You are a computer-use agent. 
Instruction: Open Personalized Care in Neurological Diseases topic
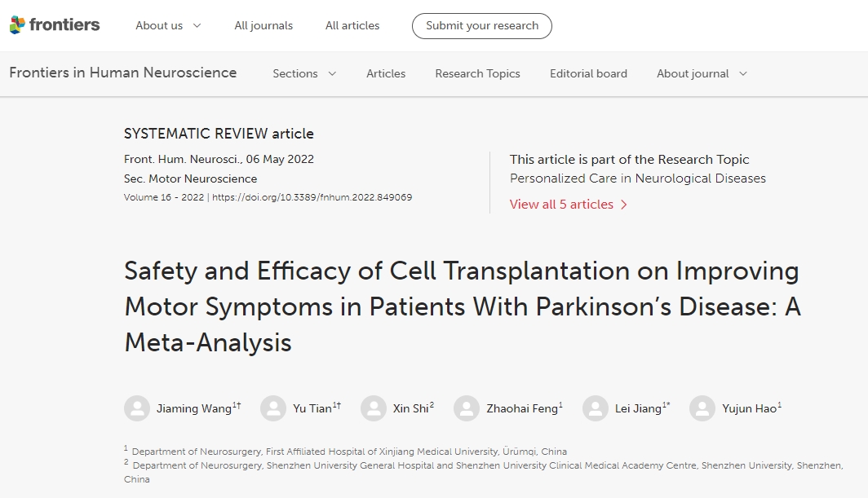click(638, 178)
